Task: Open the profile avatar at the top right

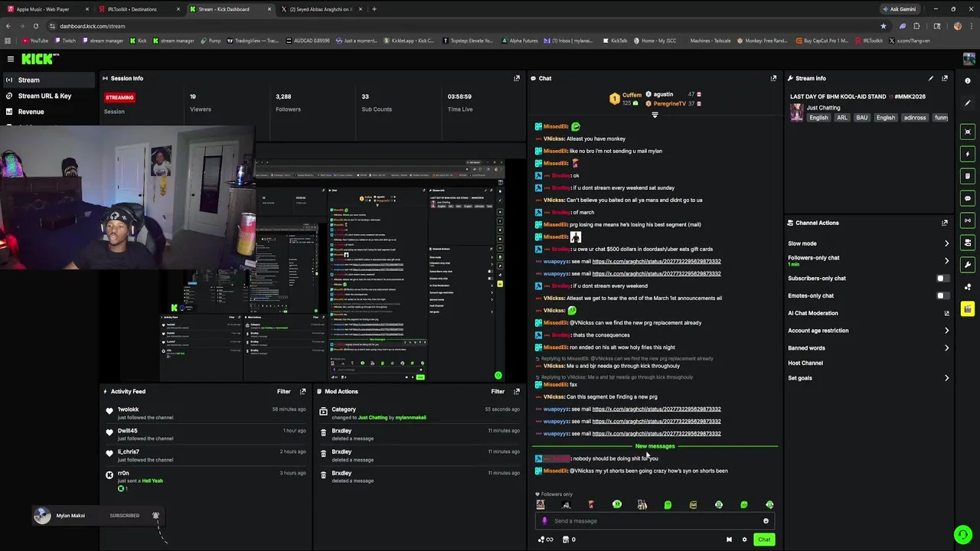Action: (969, 59)
